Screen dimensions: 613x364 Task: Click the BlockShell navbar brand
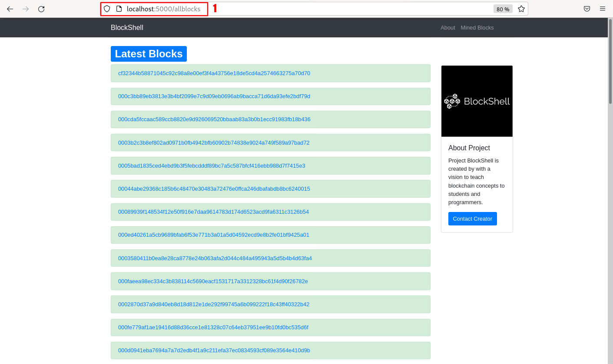[127, 27]
